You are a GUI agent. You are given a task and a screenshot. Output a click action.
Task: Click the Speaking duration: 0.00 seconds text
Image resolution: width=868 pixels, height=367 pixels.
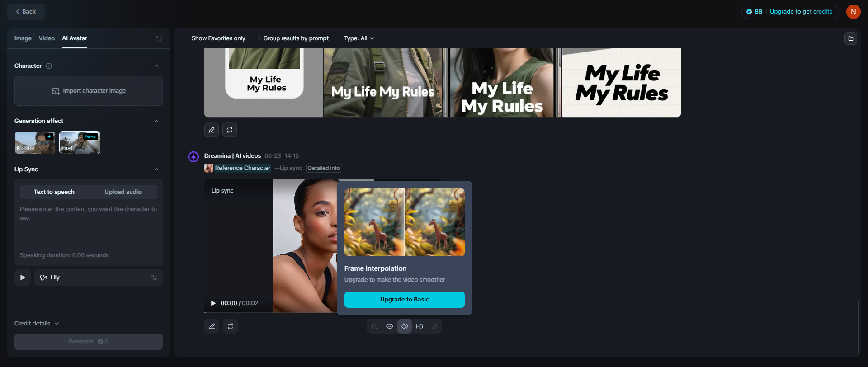(x=64, y=255)
